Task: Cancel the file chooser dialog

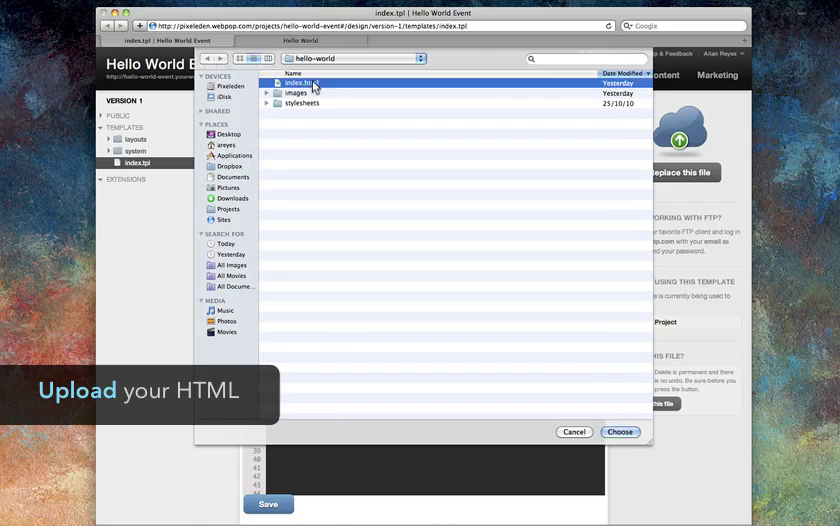Action: coord(574,432)
